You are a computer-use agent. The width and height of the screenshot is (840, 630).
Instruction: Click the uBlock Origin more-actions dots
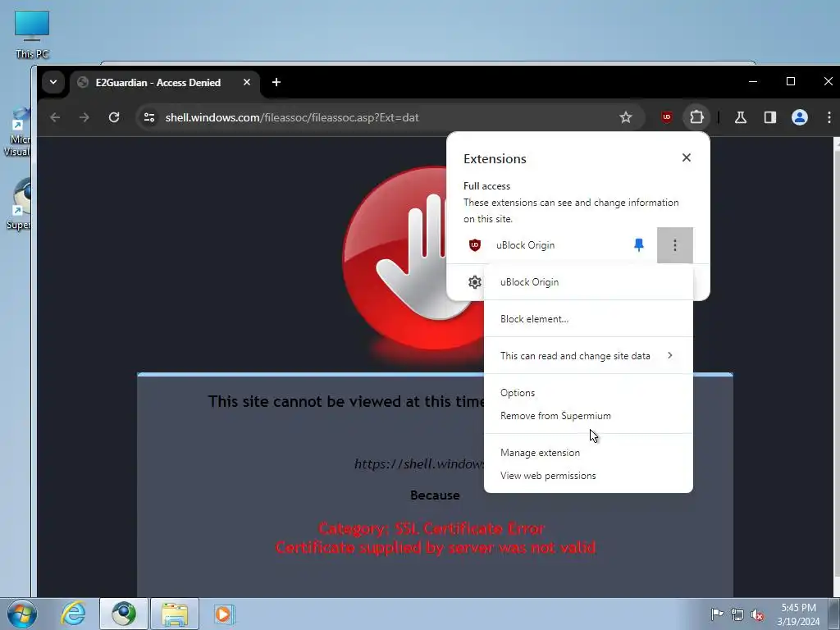pyautogui.click(x=674, y=244)
